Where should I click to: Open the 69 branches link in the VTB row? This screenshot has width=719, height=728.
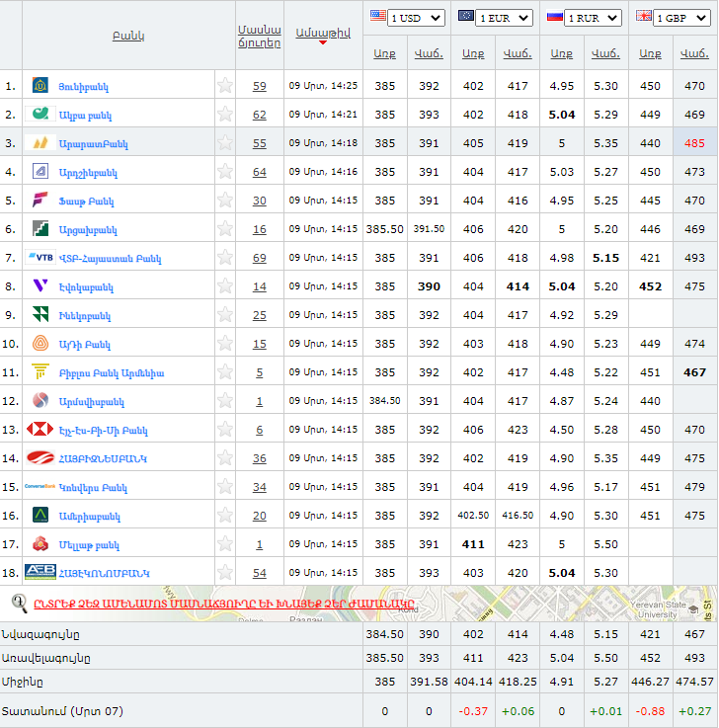(260, 258)
